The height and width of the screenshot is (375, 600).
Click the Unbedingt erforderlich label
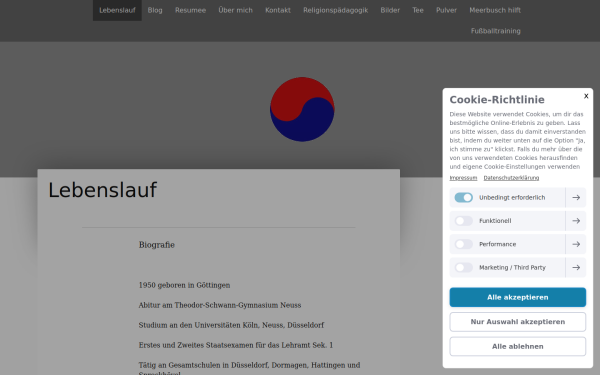pos(512,197)
